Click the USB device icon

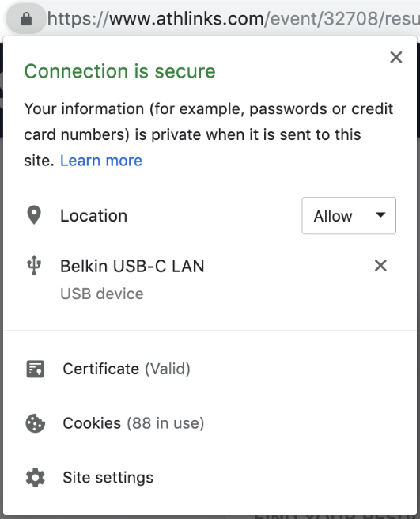[34, 266]
